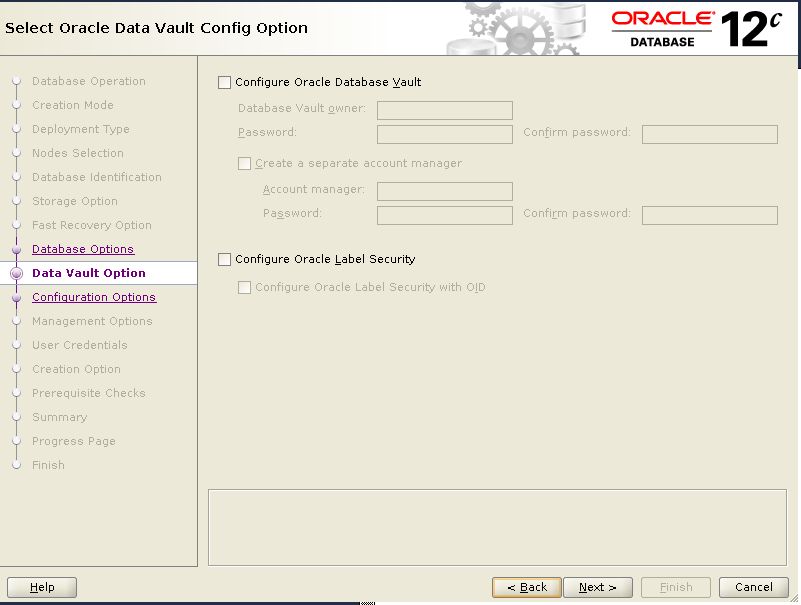Check Configure Oracle Label Security with OID
The width and height of the screenshot is (801, 605).
(x=244, y=288)
